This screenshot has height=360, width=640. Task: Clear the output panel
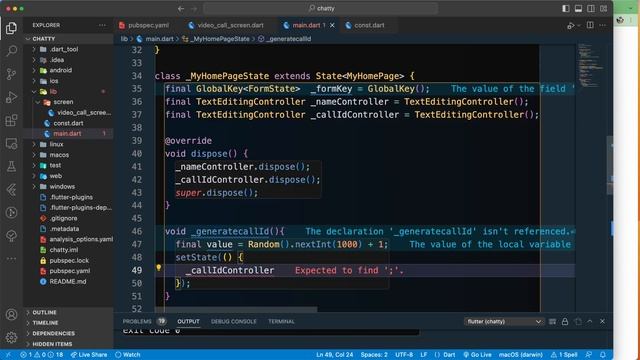click(552, 322)
